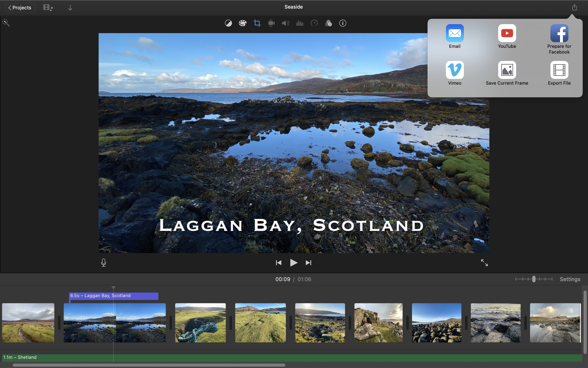This screenshot has width=588, height=368.
Task: Click the vertical timeline scrollbar
Action: (585, 322)
